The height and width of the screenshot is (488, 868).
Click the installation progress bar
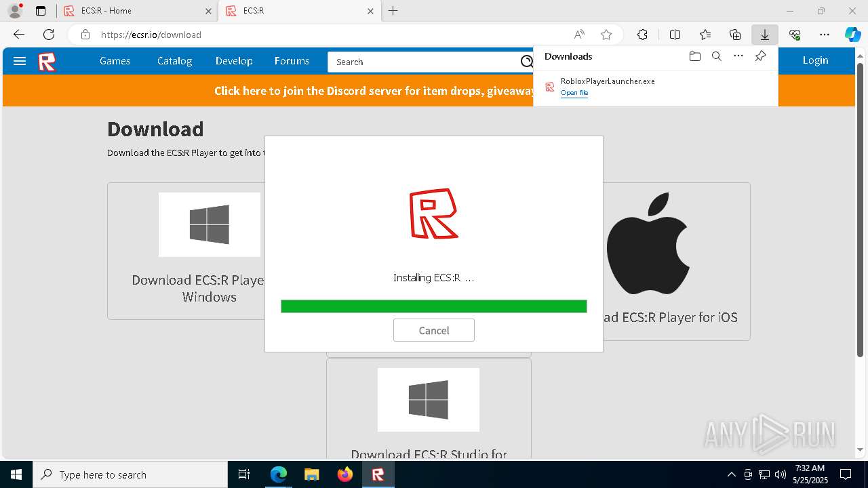[x=434, y=306]
